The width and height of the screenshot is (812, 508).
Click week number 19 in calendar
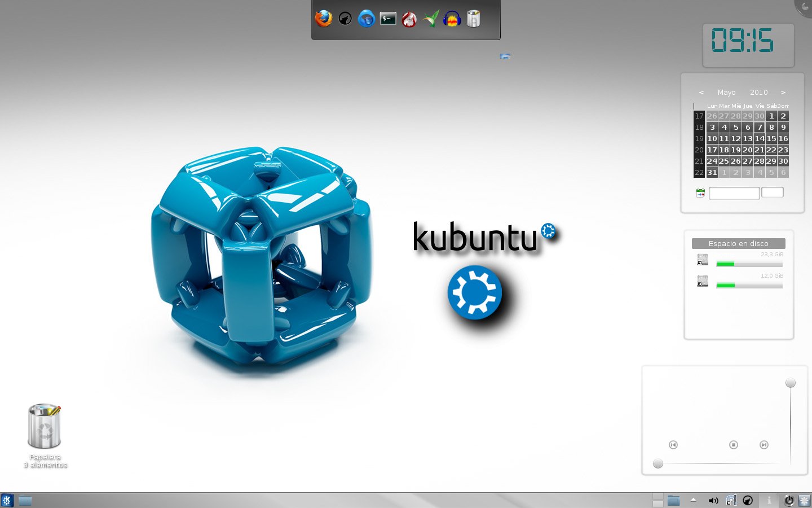click(x=699, y=138)
